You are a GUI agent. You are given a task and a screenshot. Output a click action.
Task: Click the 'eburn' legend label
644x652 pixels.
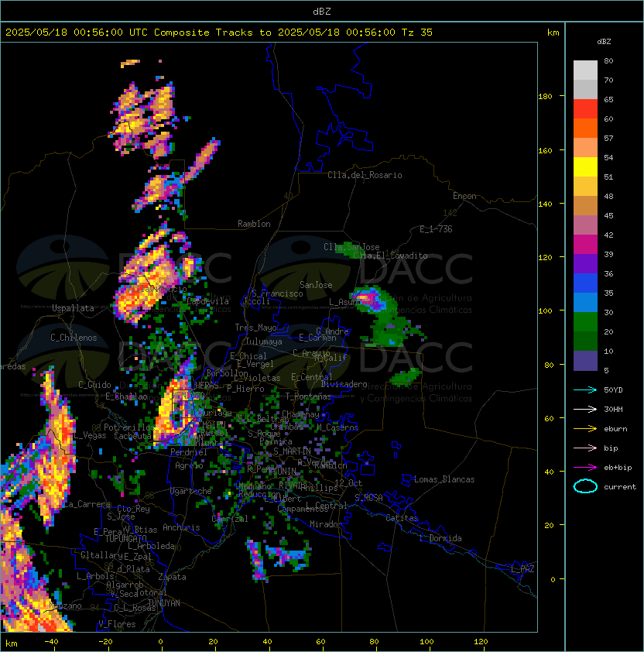click(615, 429)
